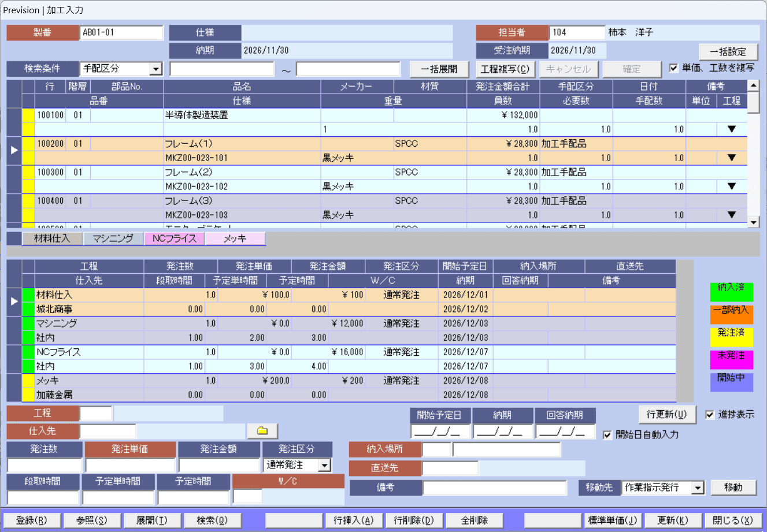
Task: Click the magenta 未発注 legend swatch
Action: pyautogui.click(x=731, y=359)
